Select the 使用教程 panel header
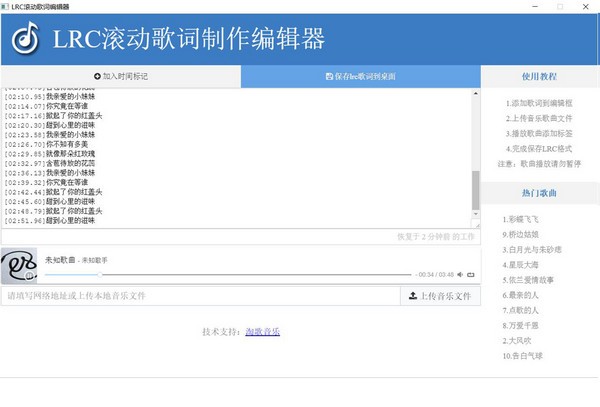 [540, 76]
